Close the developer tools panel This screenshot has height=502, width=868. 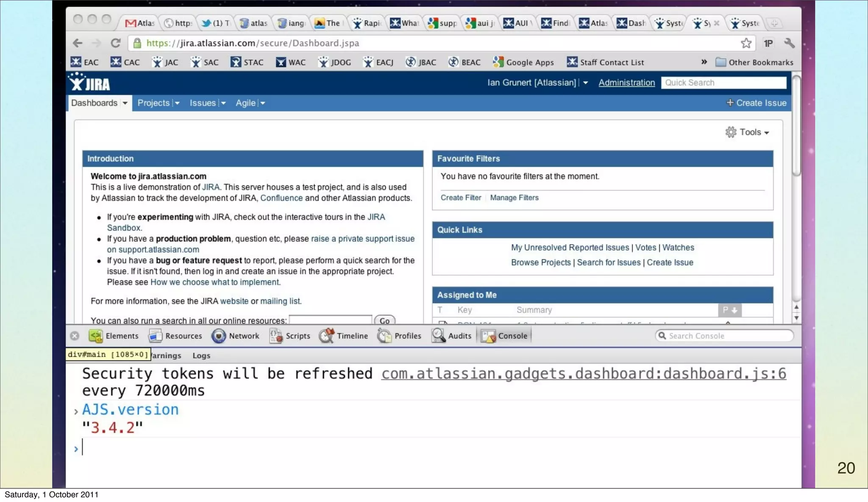75,336
